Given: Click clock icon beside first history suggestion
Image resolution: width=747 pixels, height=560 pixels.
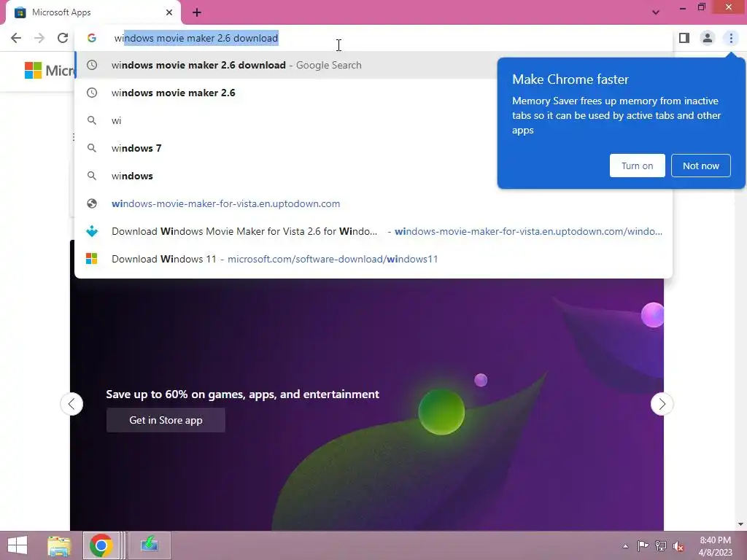Looking at the screenshot, I should (x=92, y=65).
